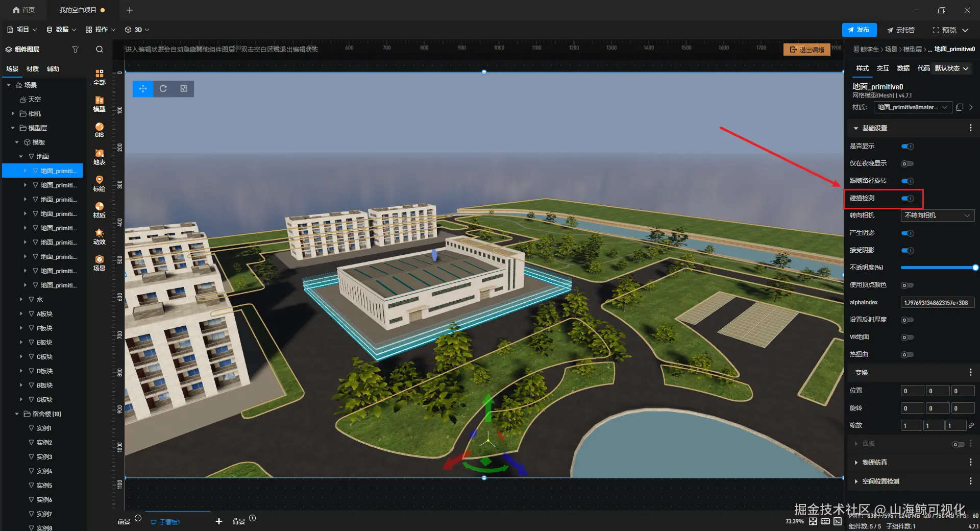Expand the A板块 tree node

pyautogui.click(x=21, y=314)
